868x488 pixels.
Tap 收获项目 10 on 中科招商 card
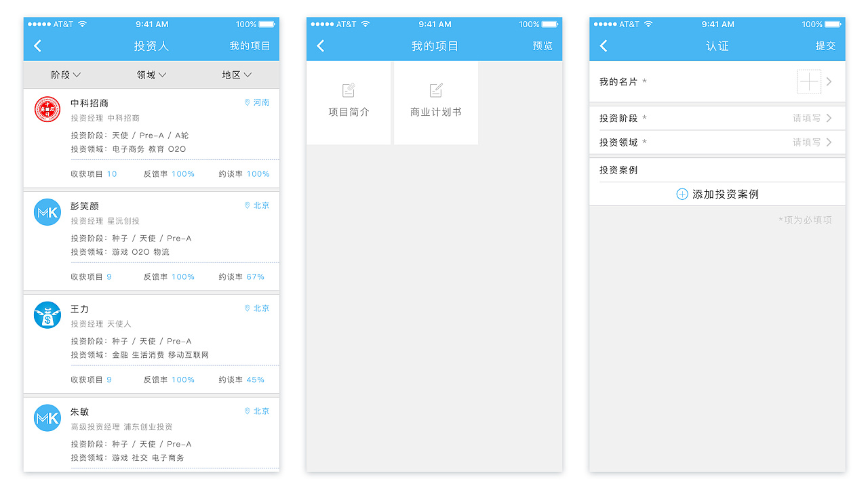94,174
